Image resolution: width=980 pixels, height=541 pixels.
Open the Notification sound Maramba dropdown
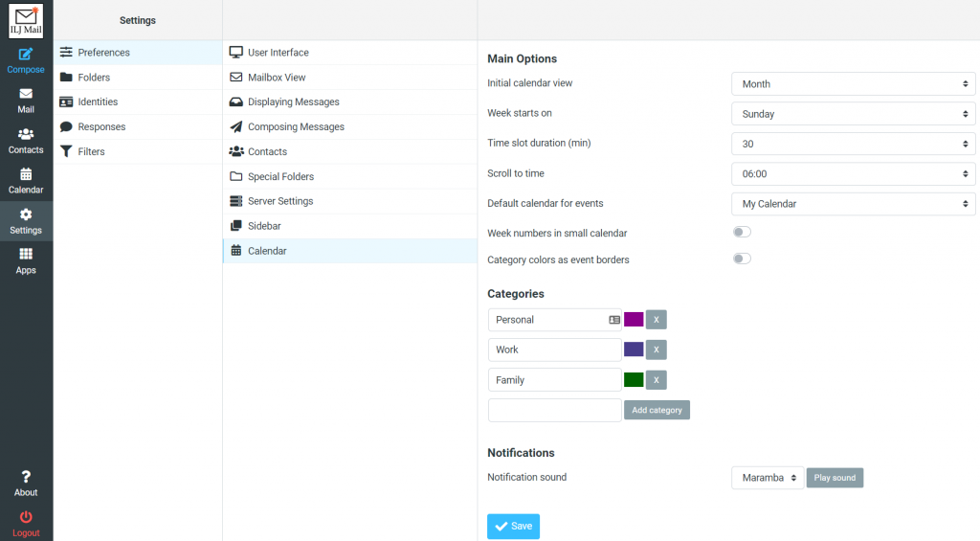point(768,478)
